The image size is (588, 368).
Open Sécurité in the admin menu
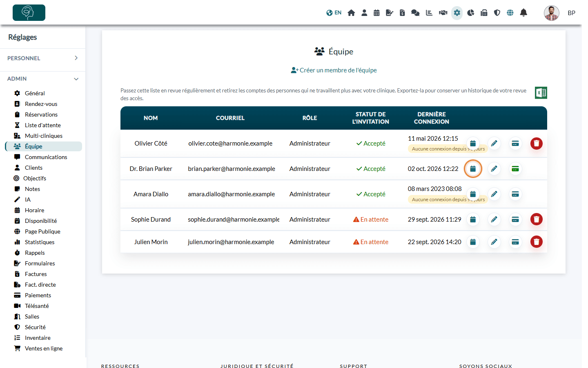(35, 327)
